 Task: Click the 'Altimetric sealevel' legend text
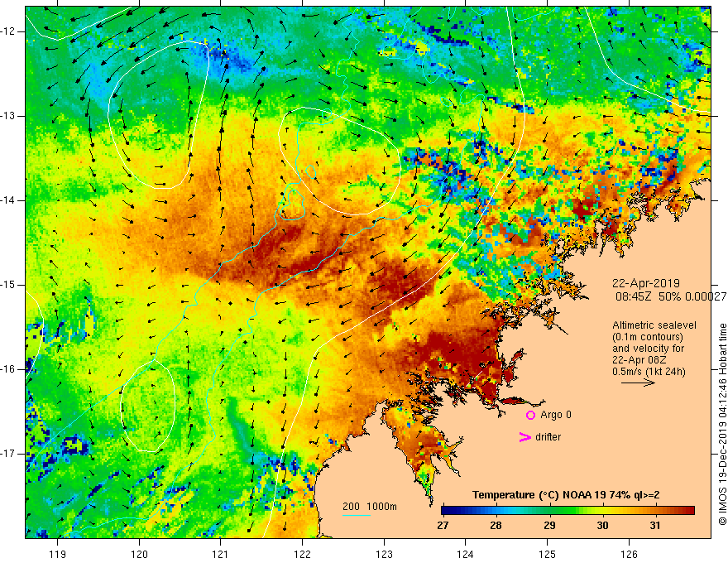tap(654, 325)
